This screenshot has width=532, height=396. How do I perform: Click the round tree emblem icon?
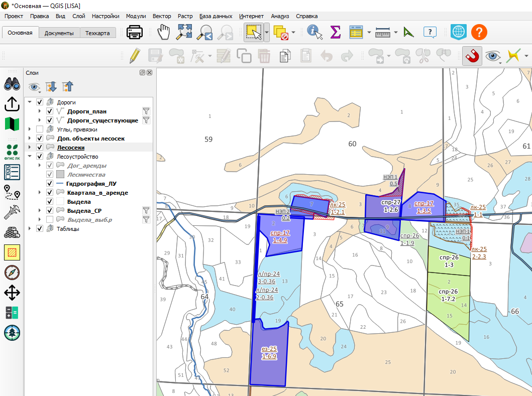point(12,333)
